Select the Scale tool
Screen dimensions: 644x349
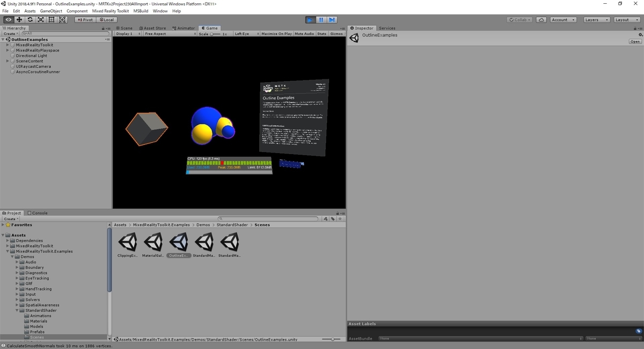tap(41, 20)
